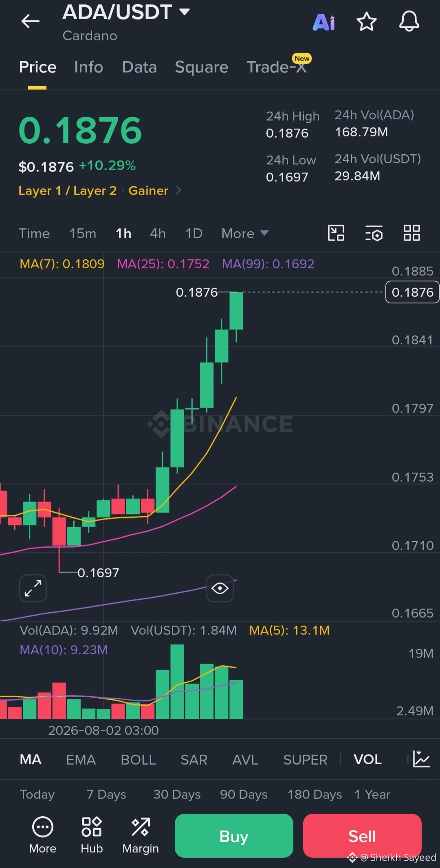Select the 15m interval
Image resolution: width=440 pixels, height=868 pixels.
click(83, 233)
